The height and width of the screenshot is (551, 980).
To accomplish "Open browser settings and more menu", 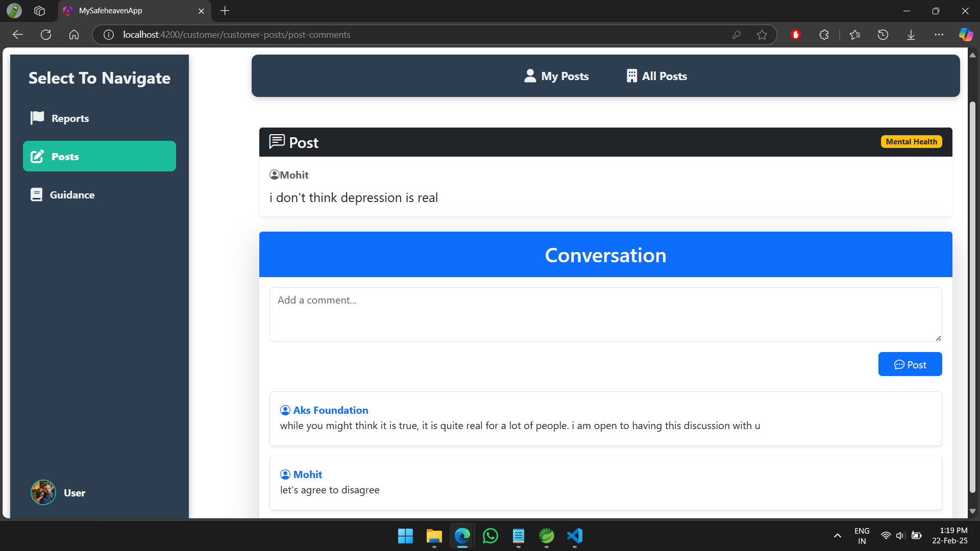I will (939, 35).
